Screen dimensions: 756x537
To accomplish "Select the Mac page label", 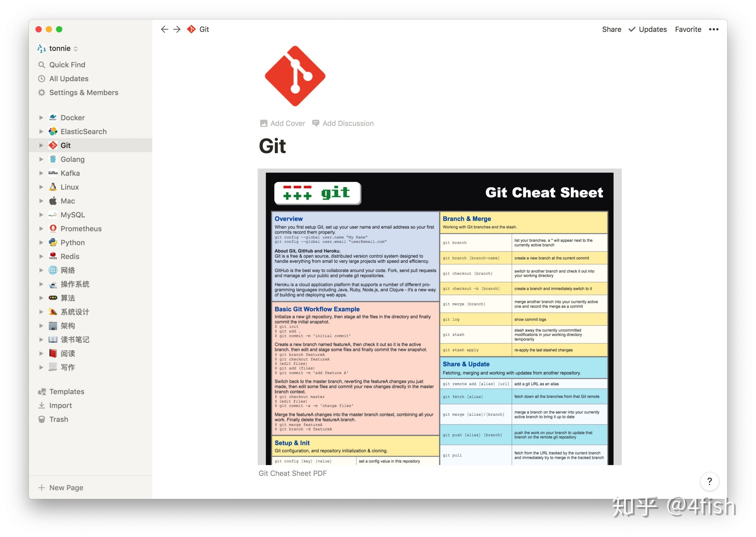I will [68, 201].
